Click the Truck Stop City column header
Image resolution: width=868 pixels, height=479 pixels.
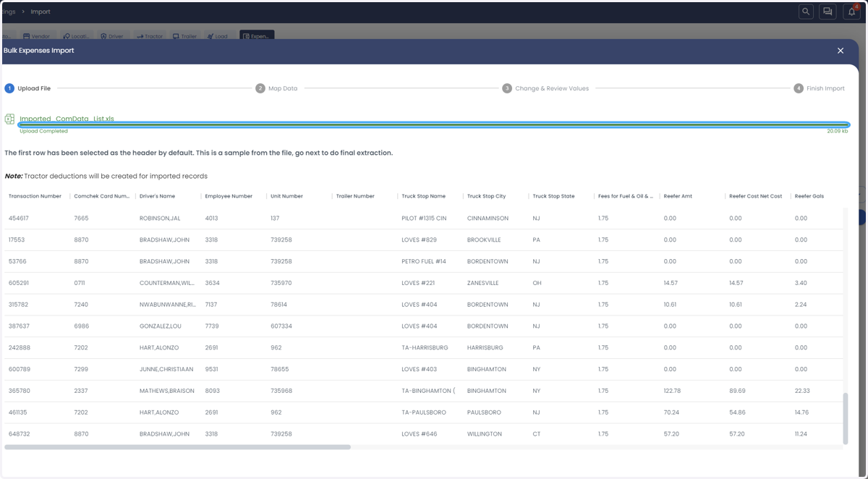click(x=487, y=196)
